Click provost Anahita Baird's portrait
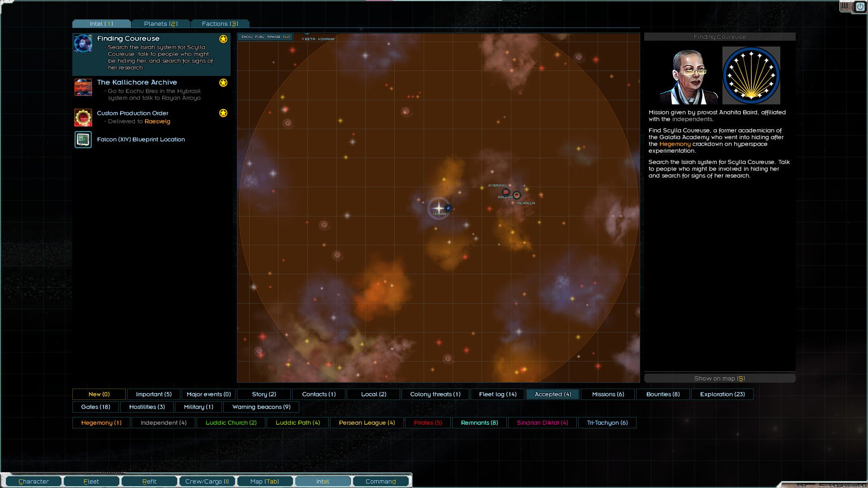868x488 pixels. coord(689,76)
